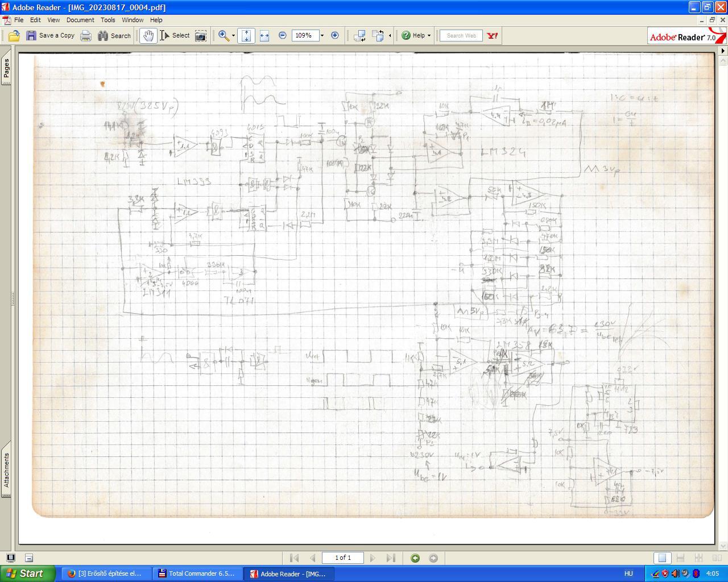Open the Window menu
Image resolution: width=728 pixels, height=582 pixels.
point(133,20)
